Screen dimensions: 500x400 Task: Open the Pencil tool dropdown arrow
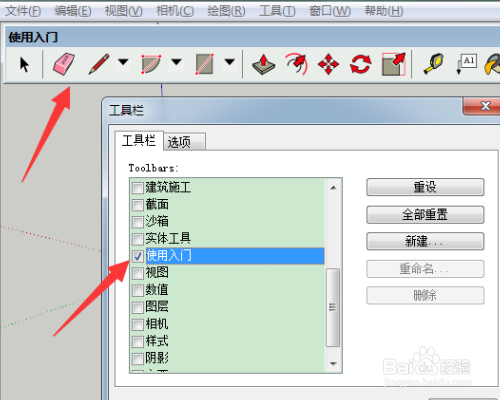pyautogui.click(x=123, y=62)
